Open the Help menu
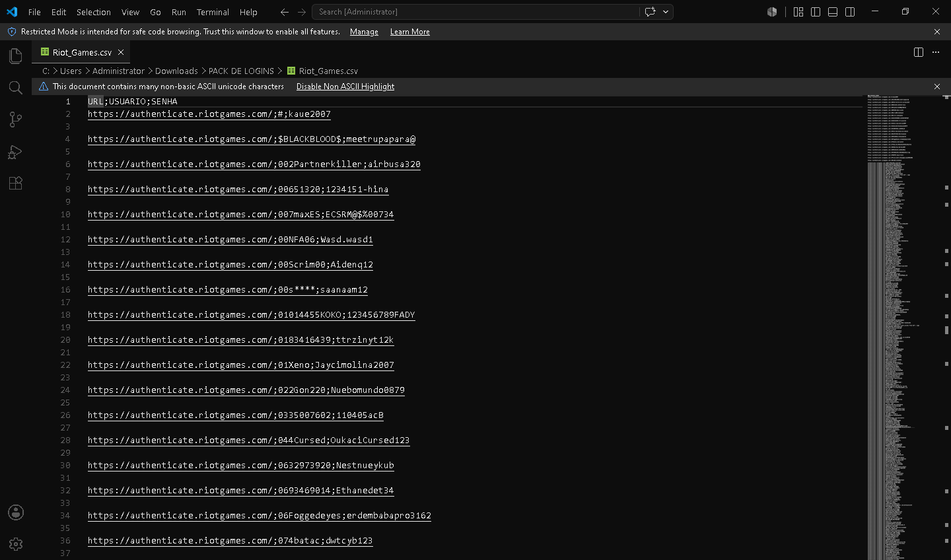Image resolution: width=951 pixels, height=560 pixels. point(248,12)
